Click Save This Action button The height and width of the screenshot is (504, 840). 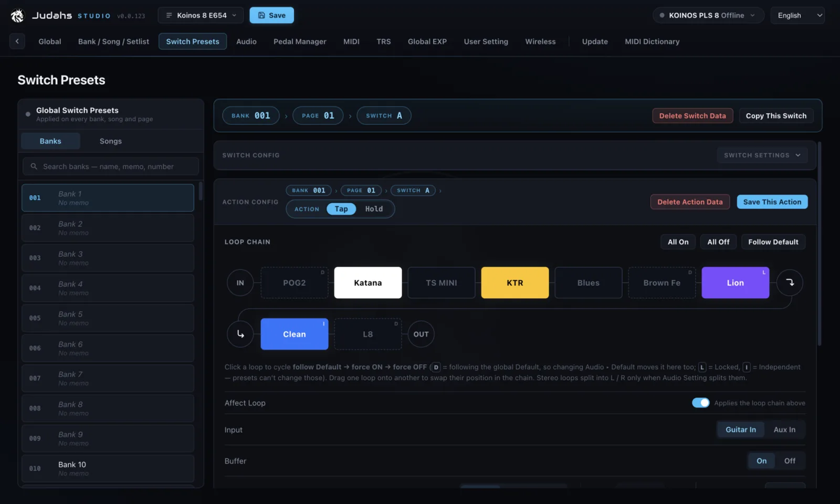click(772, 202)
